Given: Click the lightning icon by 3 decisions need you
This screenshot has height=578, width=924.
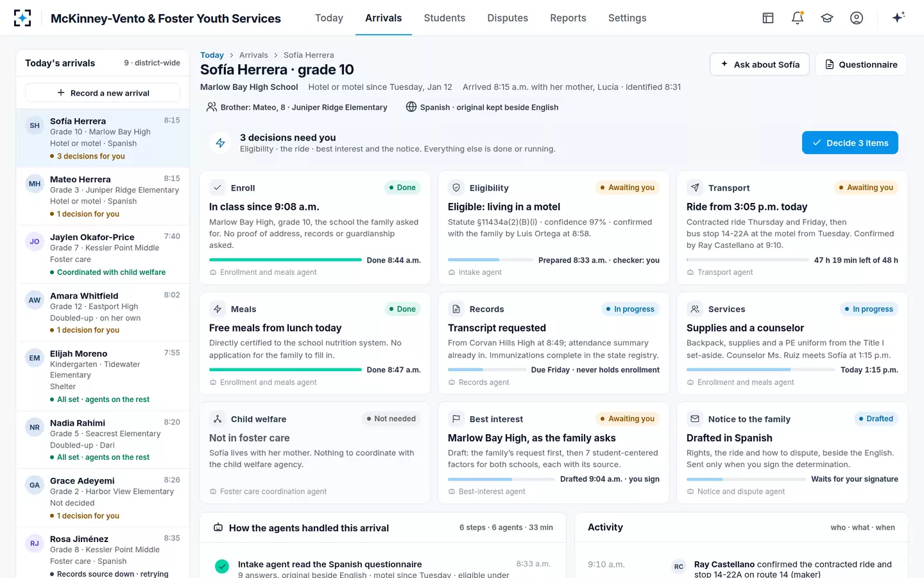Looking at the screenshot, I should [x=220, y=143].
